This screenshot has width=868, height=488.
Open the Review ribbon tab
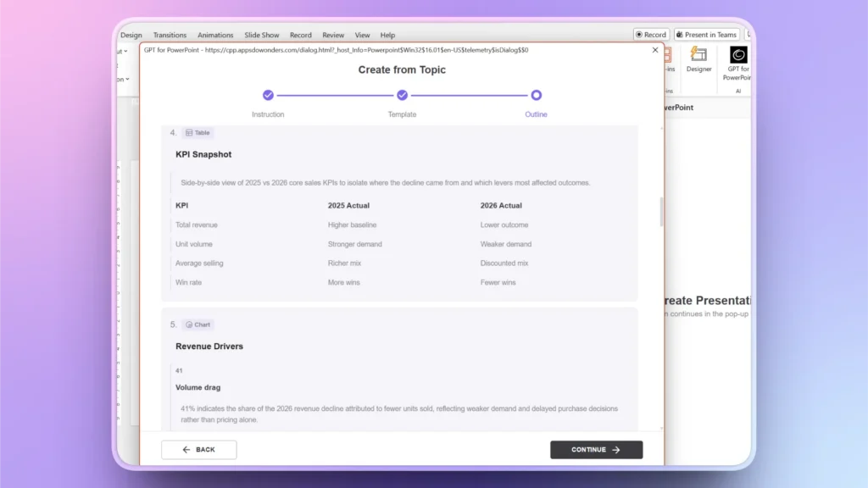[333, 35]
